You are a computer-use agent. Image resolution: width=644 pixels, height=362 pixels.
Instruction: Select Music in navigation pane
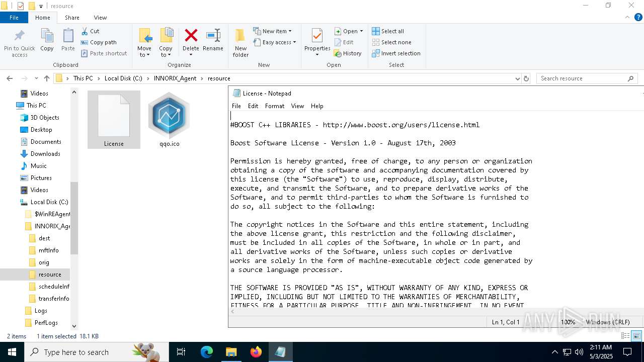(38, 166)
